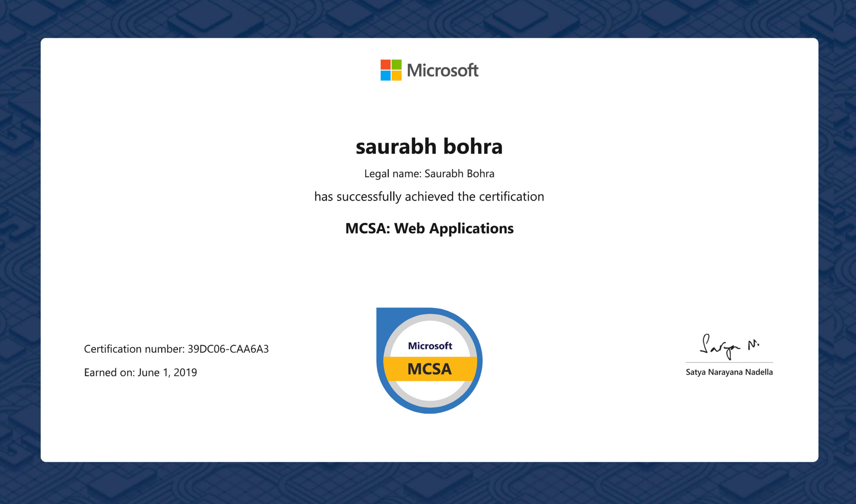Viewport: 856px width, 504px height.
Task: Click the 'Earned on: June 1, 2019' text
Action: click(140, 373)
